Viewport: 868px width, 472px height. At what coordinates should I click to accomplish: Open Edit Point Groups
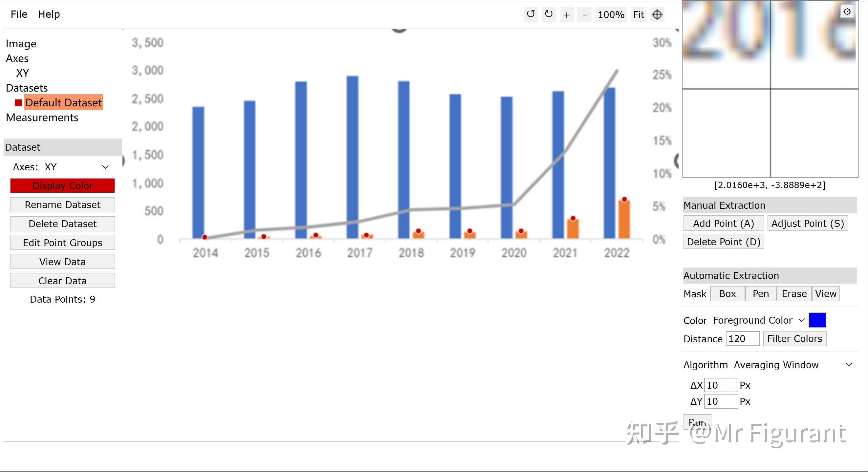click(x=63, y=243)
